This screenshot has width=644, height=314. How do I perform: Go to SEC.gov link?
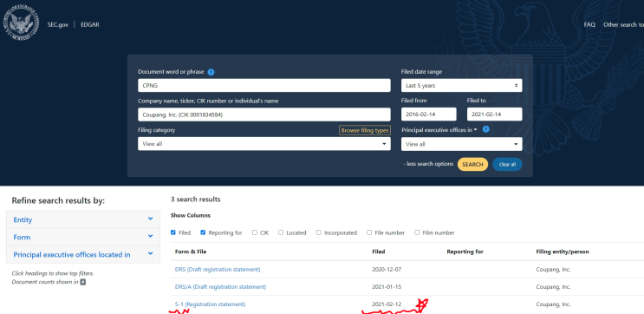click(x=57, y=24)
